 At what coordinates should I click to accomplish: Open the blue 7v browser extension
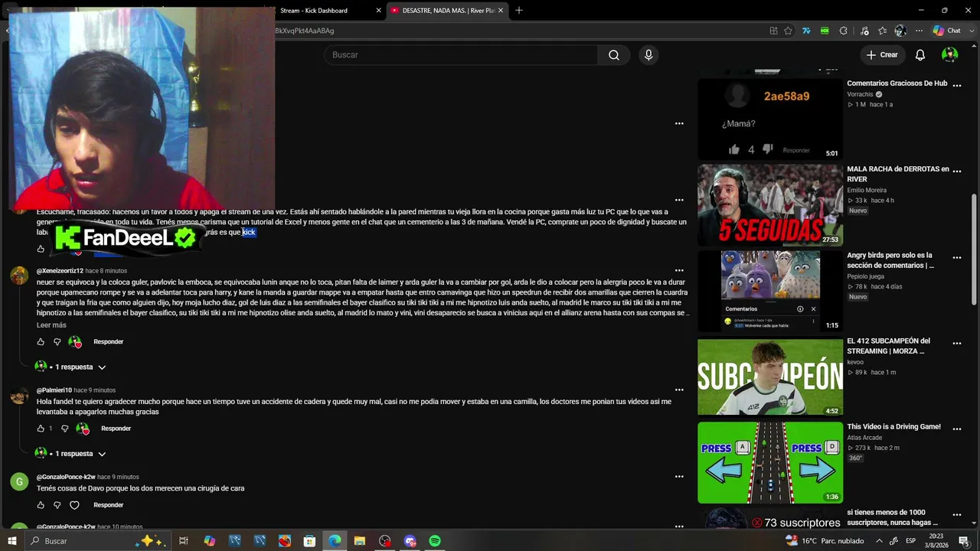[x=806, y=31]
